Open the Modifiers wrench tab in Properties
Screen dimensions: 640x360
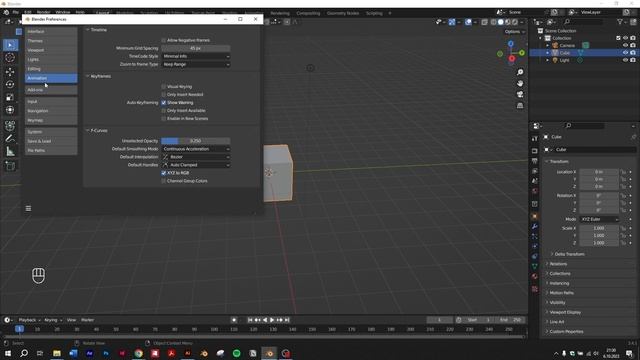(535, 226)
